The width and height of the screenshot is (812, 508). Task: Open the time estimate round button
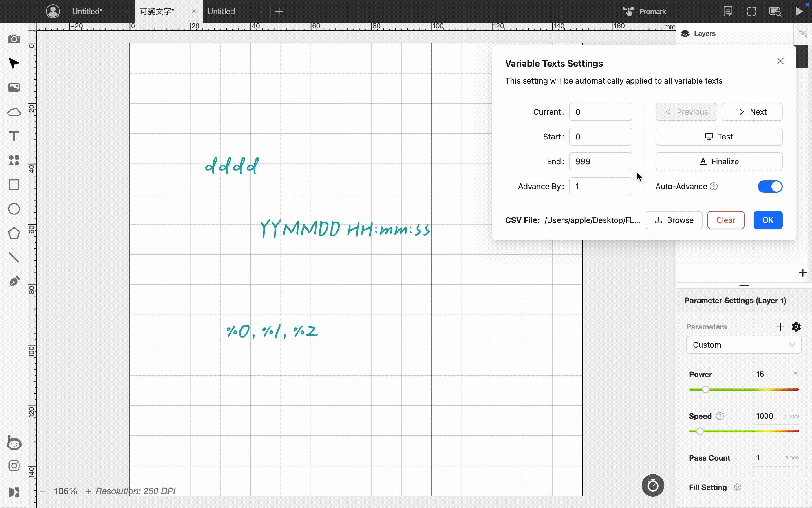pyautogui.click(x=653, y=485)
